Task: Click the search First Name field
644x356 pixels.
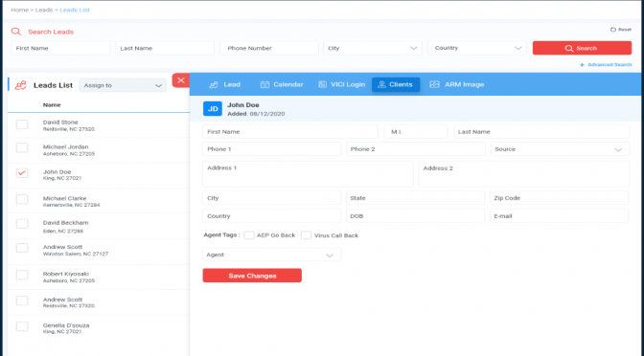Action: point(60,48)
